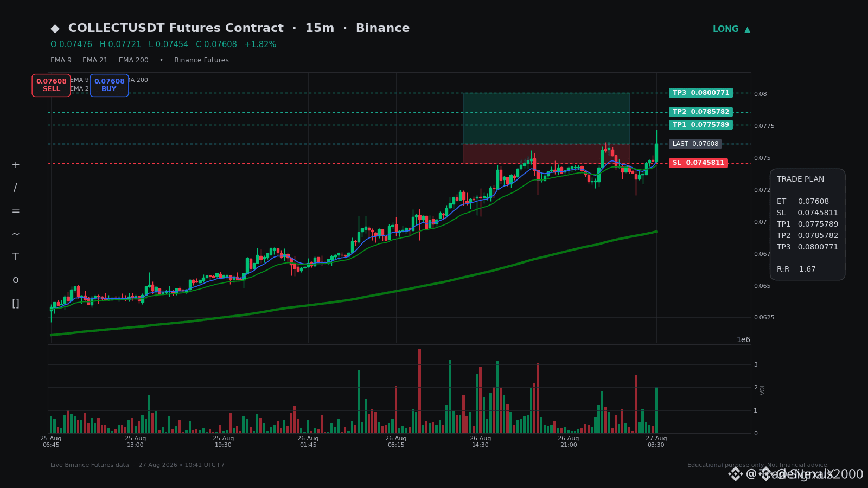
Task: Click the 0.0775 price axis label
Action: (764, 126)
